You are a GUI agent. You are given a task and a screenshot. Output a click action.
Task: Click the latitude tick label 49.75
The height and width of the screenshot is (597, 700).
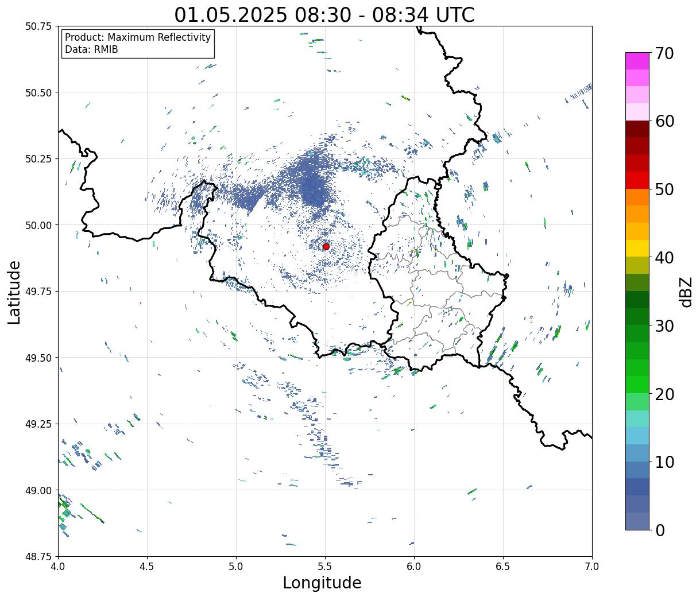point(38,292)
